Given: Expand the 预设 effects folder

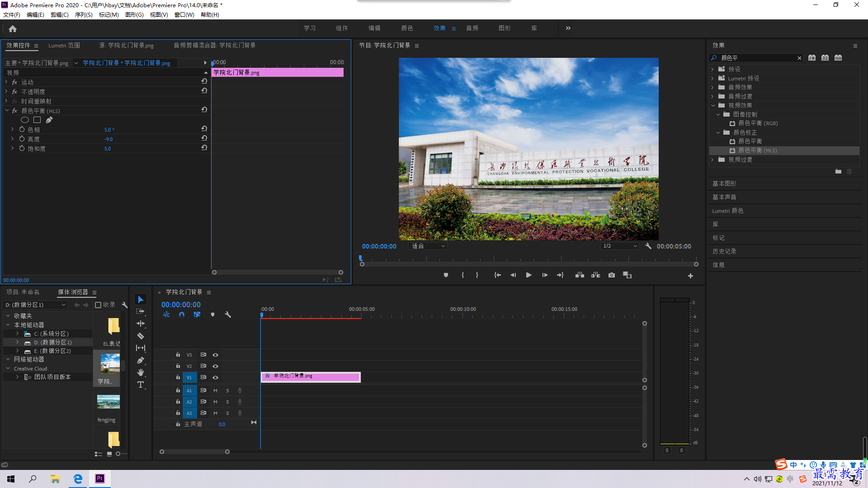Looking at the screenshot, I should [712, 69].
